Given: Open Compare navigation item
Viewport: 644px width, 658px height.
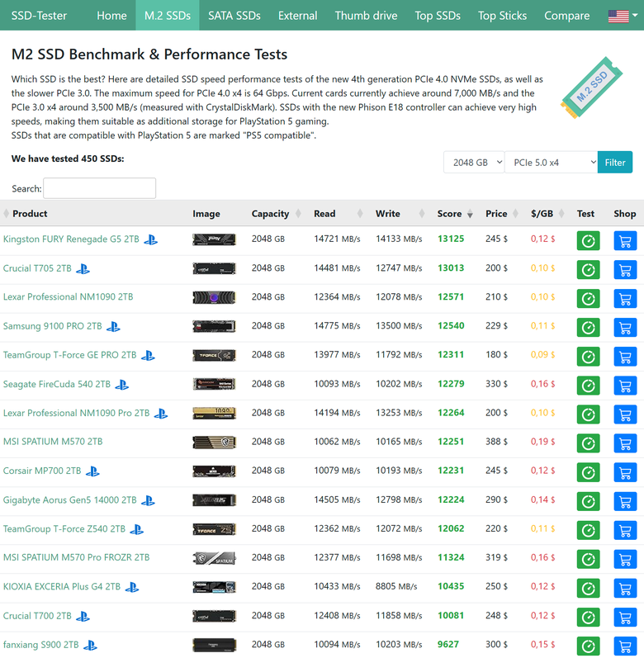Looking at the screenshot, I should click(x=566, y=16).
